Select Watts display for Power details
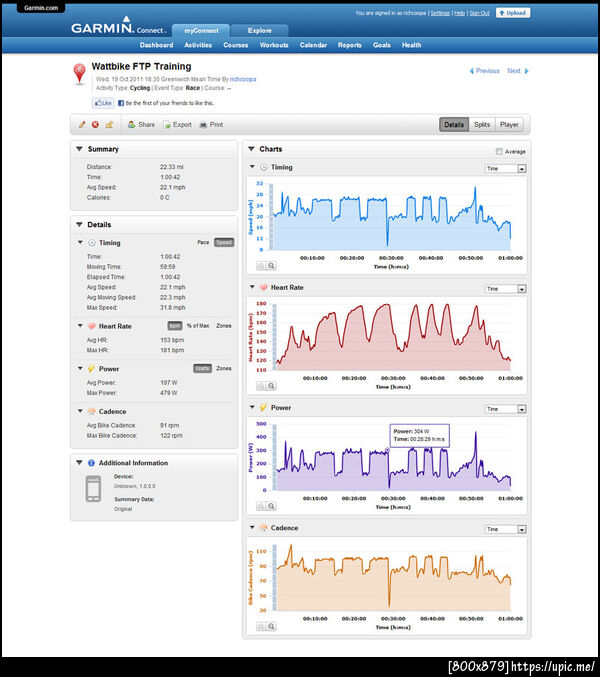 tap(202, 369)
